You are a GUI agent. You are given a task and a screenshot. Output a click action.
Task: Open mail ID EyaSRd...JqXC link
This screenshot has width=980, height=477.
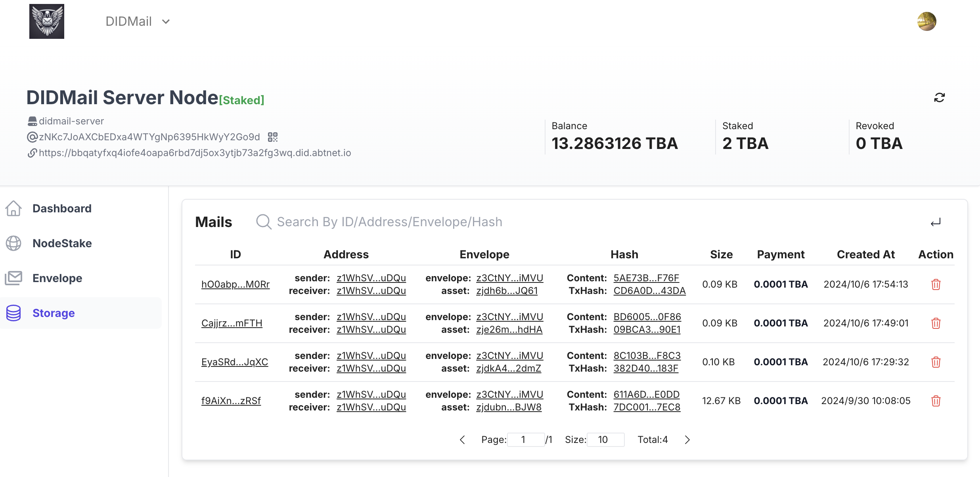(234, 362)
